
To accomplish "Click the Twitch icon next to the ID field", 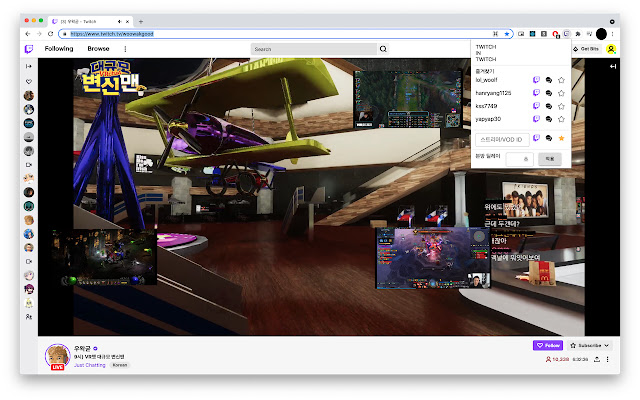I will [536, 138].
